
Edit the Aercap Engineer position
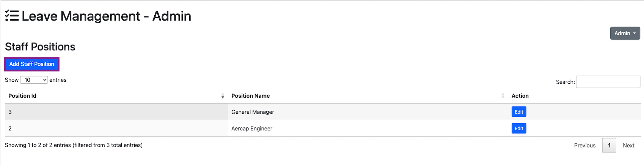pyautogui.click(x=518, y=129)
